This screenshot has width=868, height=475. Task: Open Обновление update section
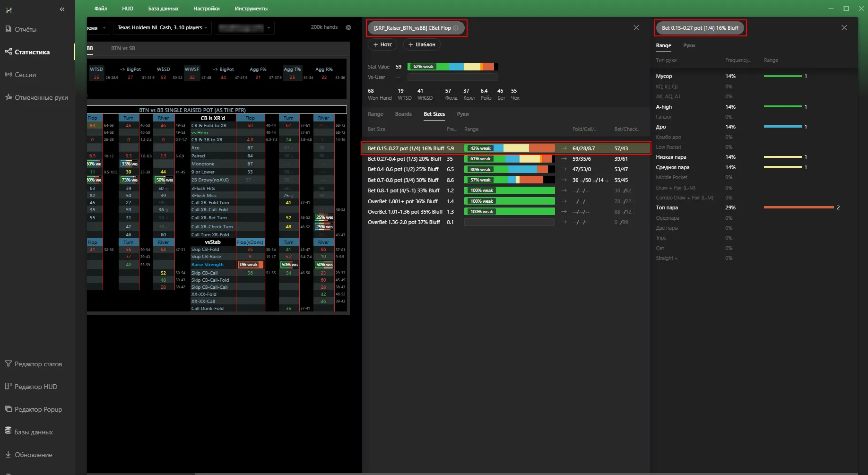29,455
